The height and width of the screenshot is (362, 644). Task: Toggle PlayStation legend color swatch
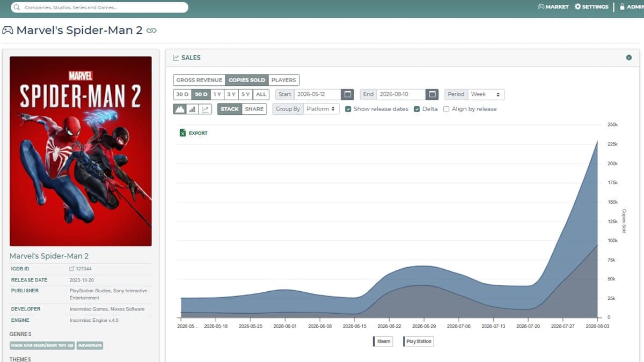[404, 342]
